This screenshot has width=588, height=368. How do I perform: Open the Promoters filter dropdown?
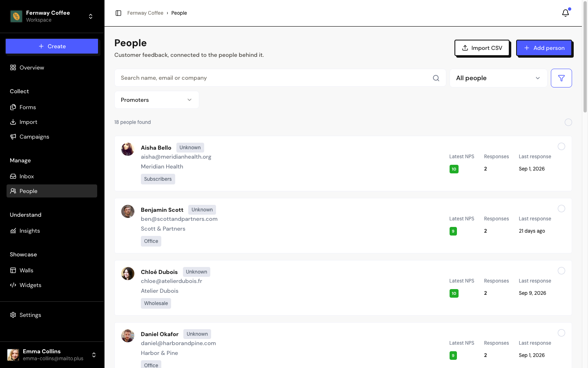(x=157, y=100)
